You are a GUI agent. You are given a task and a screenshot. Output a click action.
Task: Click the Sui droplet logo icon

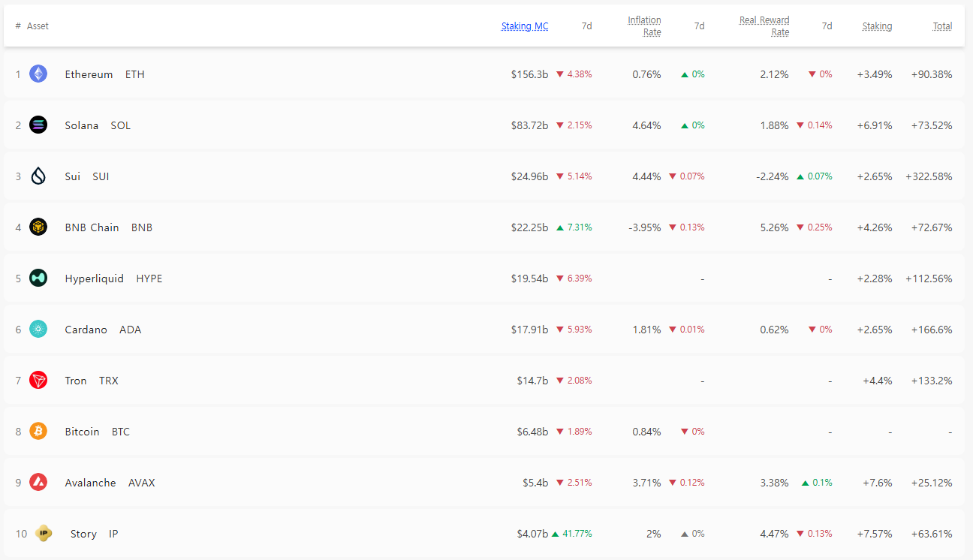click(x=38, y=176)
